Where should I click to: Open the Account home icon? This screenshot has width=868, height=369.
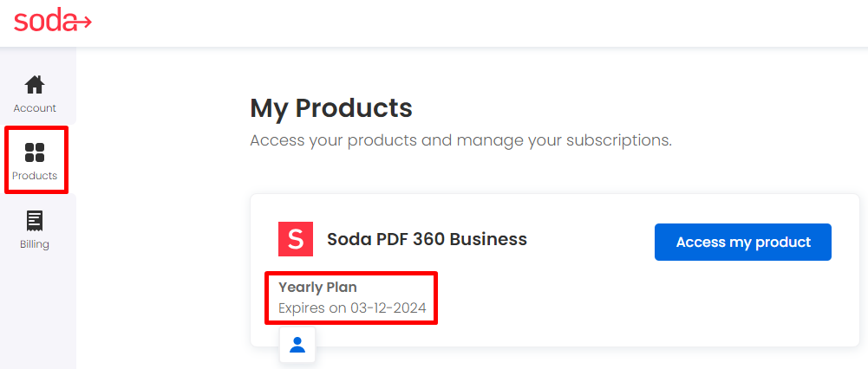point(35,85)
